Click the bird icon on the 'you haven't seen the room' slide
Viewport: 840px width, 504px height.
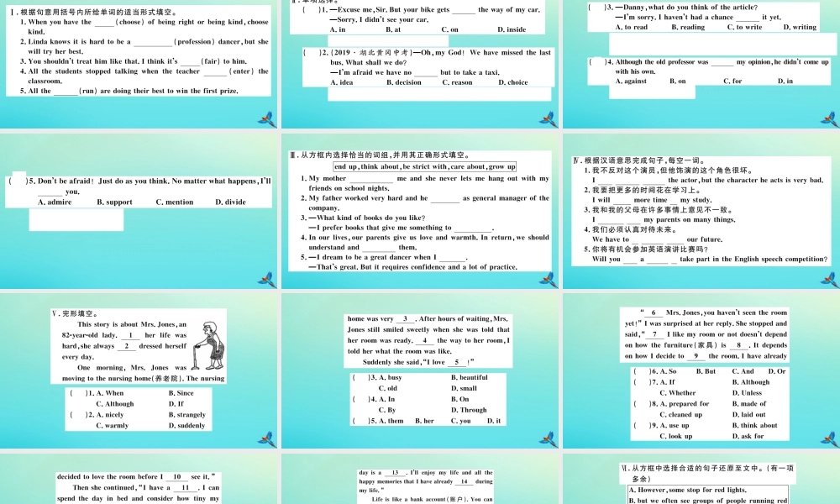830,439
